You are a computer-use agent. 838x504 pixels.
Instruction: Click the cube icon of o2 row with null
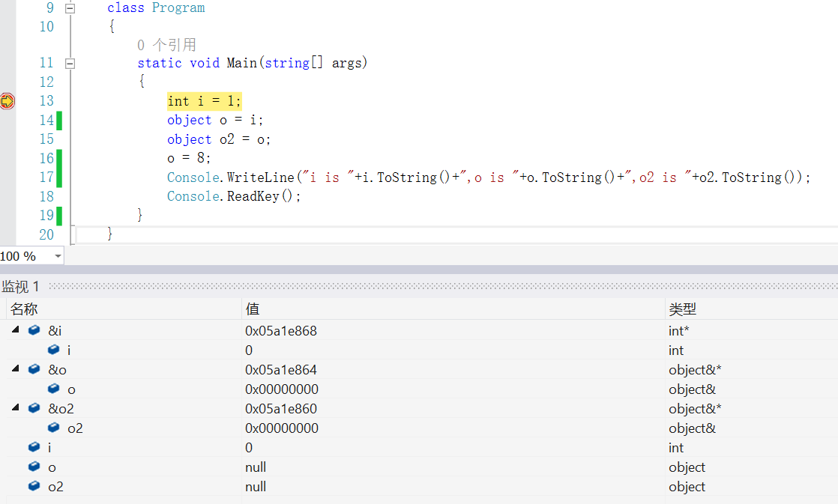34,486
